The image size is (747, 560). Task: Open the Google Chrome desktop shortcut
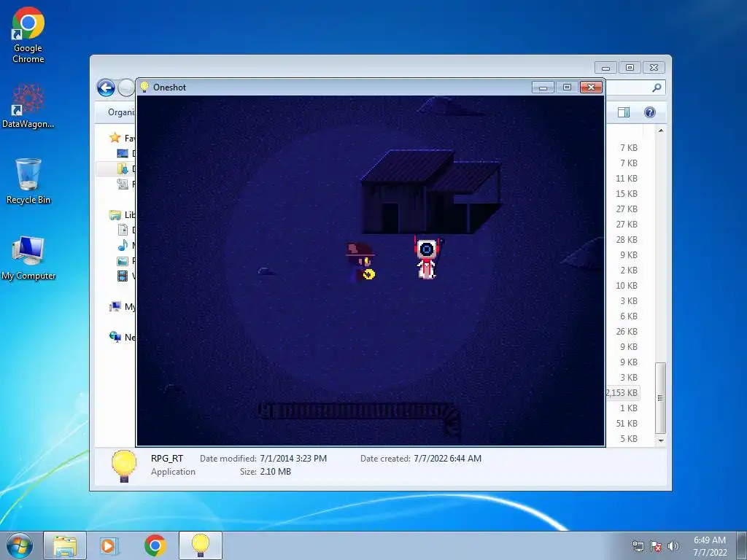click(28, 36)
